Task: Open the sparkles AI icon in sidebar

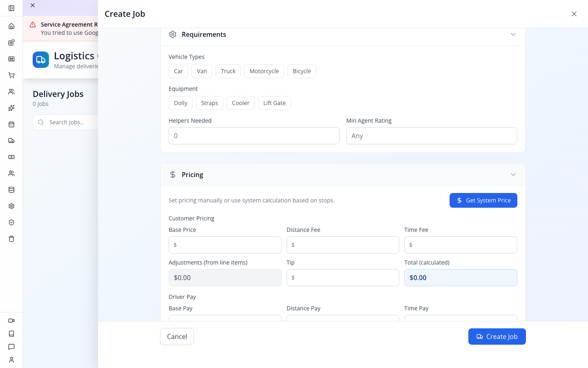Action: (x=11, y=108)
